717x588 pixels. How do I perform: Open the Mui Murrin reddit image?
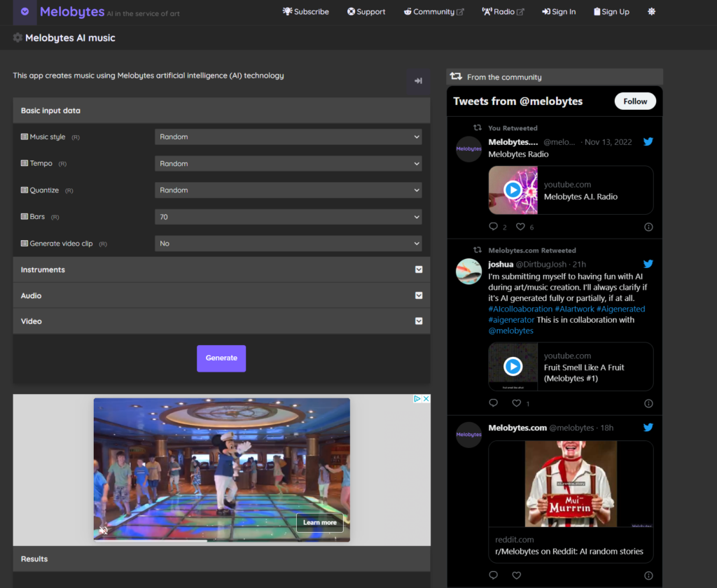click(571, 484)
